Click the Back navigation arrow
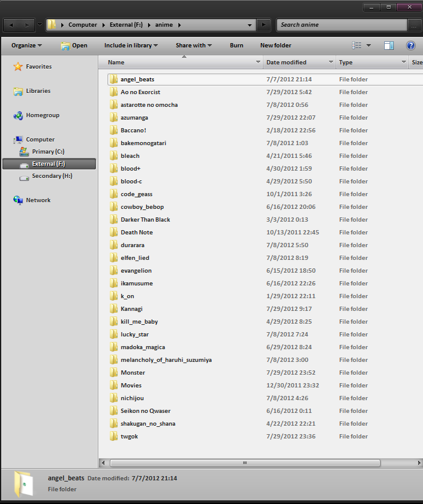The width and height of the screenshot is (423, 504). (12, 25)
